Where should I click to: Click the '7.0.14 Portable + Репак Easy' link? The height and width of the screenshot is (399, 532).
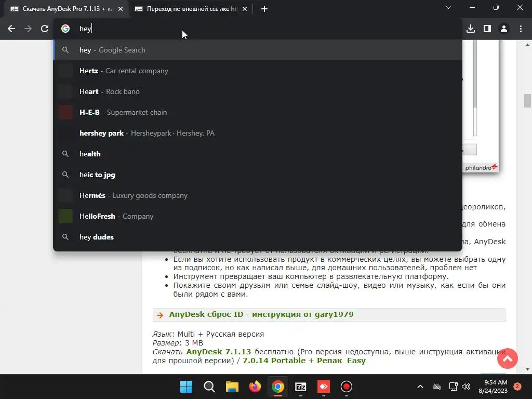(304, 361)
